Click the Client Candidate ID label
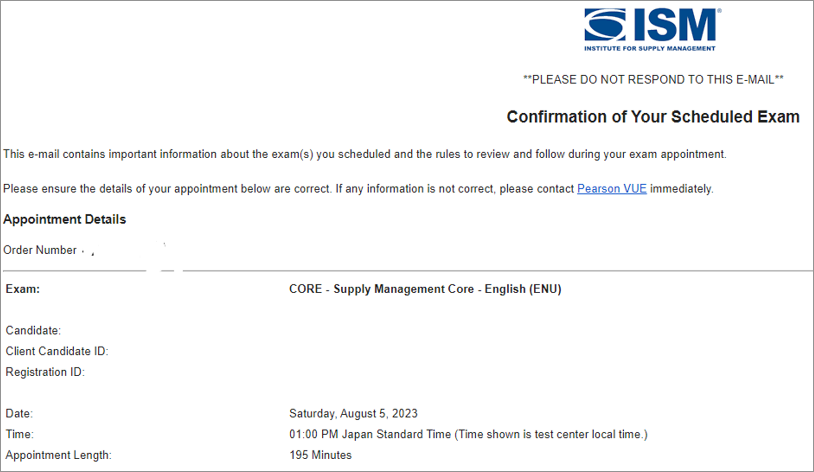 click(x=57, y=351)
